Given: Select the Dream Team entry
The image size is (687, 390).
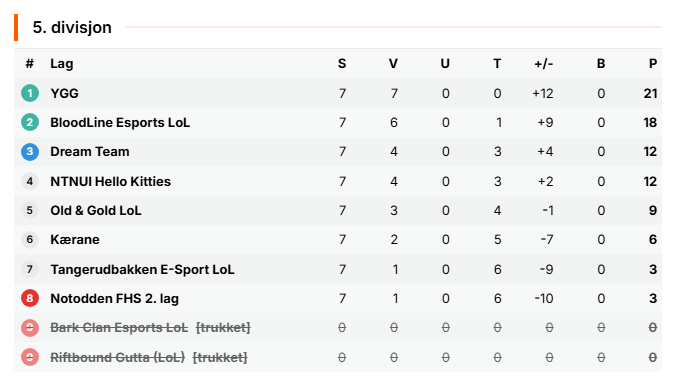Looking at the screenshot, I should pos(90,152).
